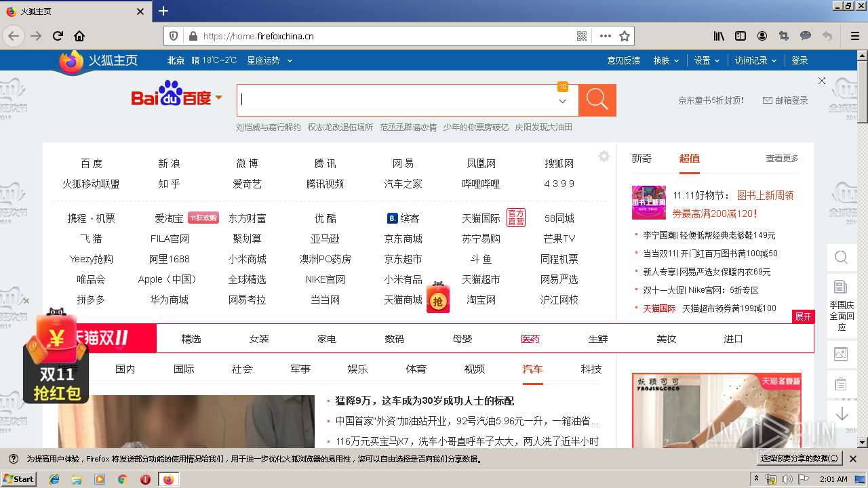Open the 邮箱登录 mail login link
This screenshot has width=868, height=488.
[786, 100]
